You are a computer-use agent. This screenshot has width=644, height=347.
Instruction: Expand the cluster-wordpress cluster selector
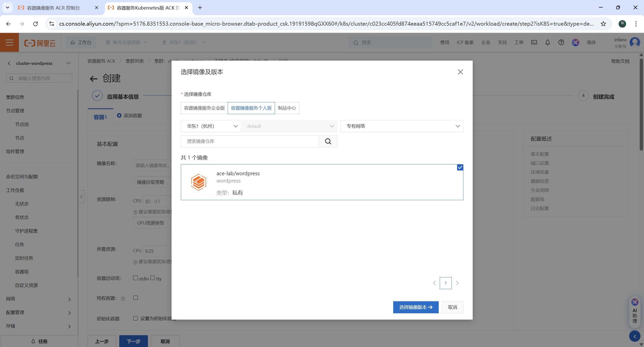click(x=68, y=63)
